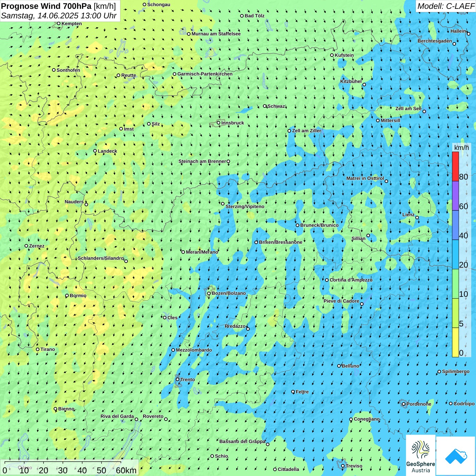Screen dimensions: 476x476
Task: Click the Schongau city label
Action: pyautogui.click(x=159, y=4)
